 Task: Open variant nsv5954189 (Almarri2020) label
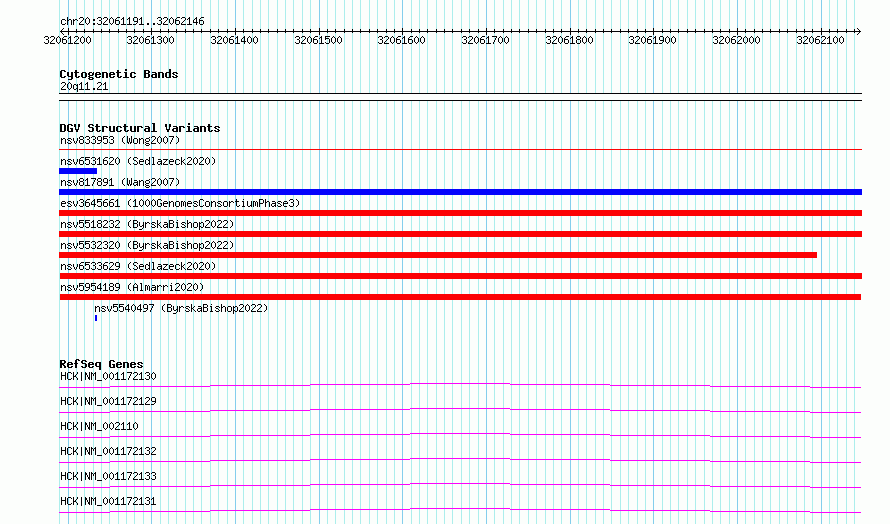[132, 287]
